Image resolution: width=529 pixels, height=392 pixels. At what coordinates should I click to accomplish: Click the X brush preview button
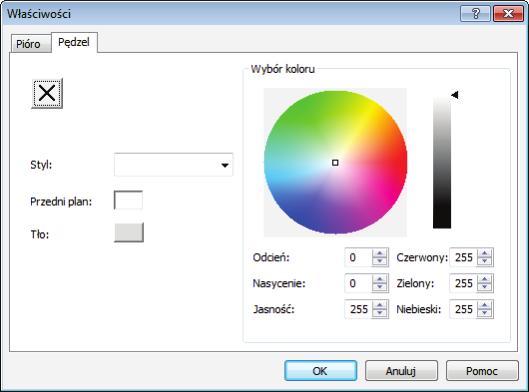pyautogui.click(x=47, y=93)
